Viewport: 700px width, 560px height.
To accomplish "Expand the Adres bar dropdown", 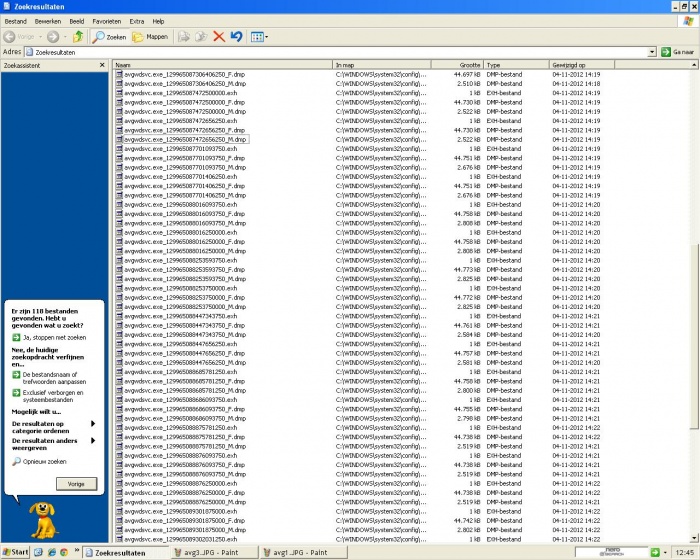I will (652, 51).
